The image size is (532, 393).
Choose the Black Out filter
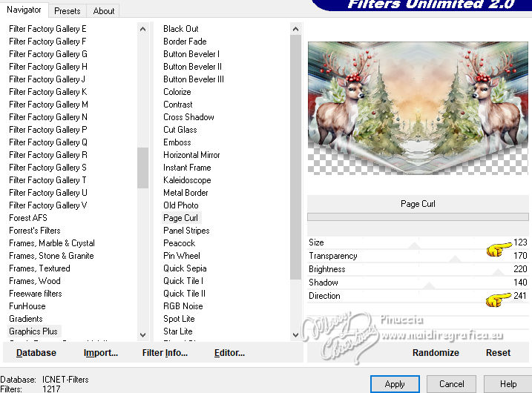coord(181,29)
